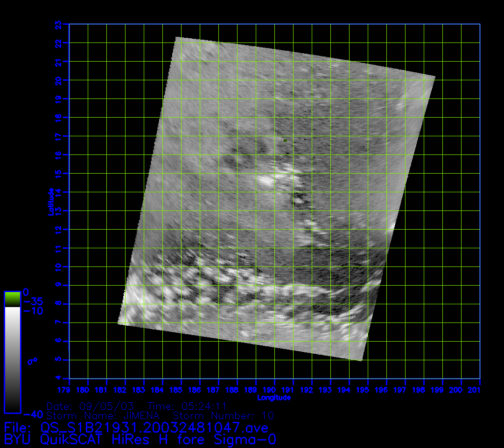Screen dimensions: 504x448
Task: Click the grayscale gradient color bar
Action: pos(12,359)
